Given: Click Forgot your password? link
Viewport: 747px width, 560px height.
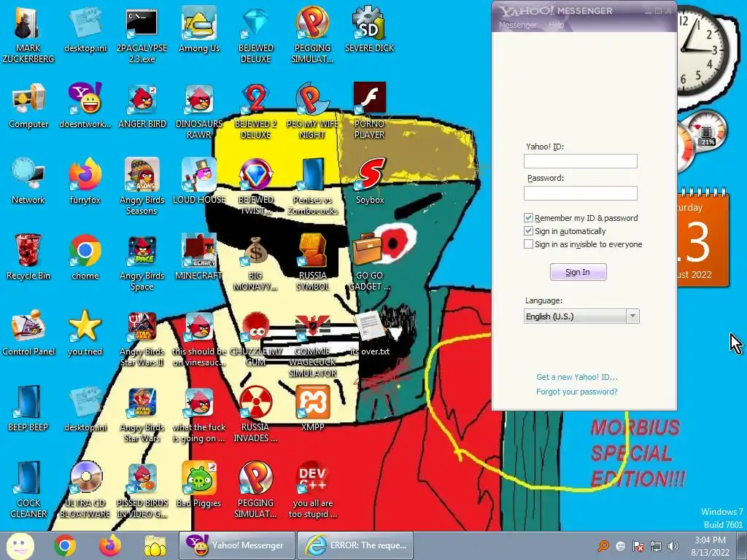Looking at the screenshot, I should [x=577, y=392].
